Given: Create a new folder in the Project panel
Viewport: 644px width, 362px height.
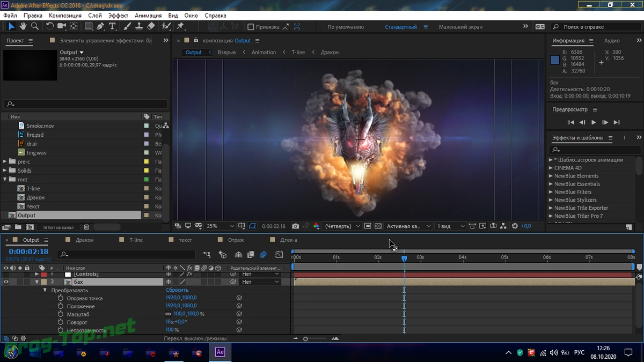Looking at the screenshot, I should point(18,227).
